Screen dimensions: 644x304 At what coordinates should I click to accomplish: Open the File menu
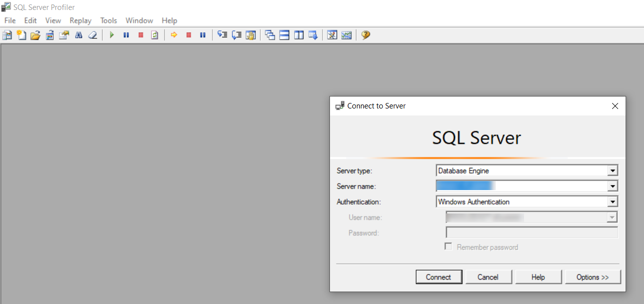[x=10, y=20]
